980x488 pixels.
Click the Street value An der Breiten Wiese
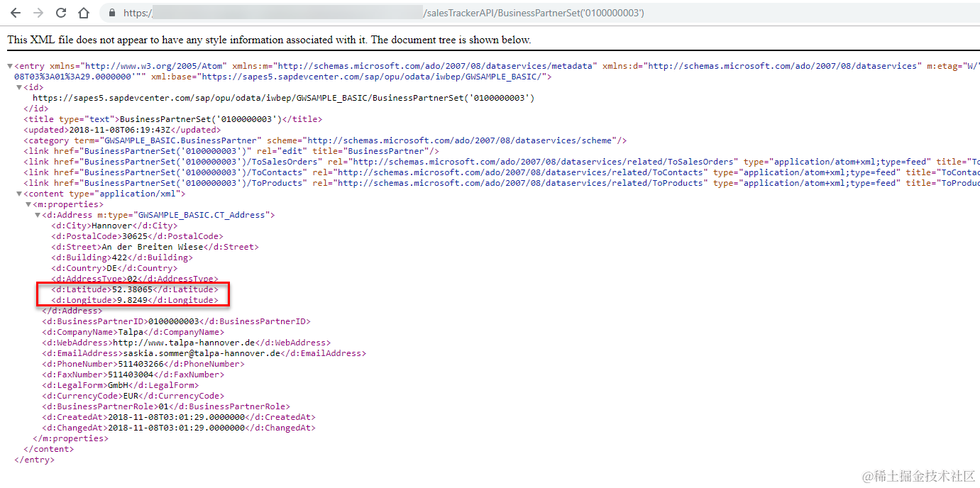pyautogui.click(x=153, y=247)
